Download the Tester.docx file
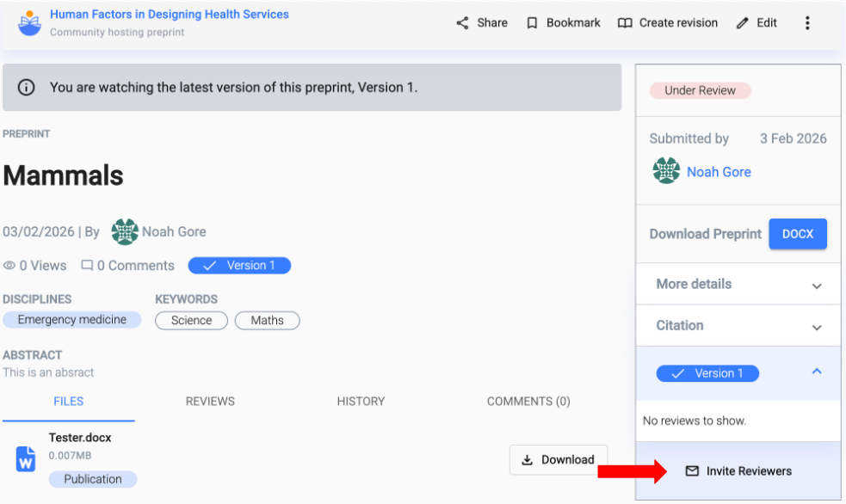846x504 pixels. coord(559,460)
